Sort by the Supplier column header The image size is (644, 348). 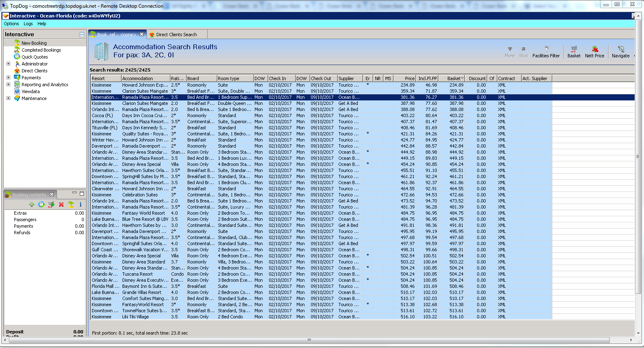[350, 78]
